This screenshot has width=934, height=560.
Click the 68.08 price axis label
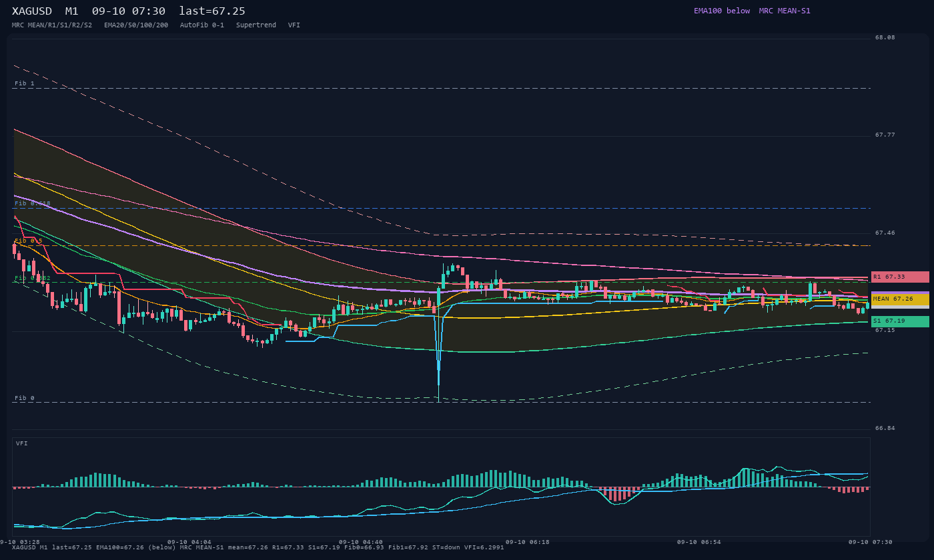coord(885,37)
